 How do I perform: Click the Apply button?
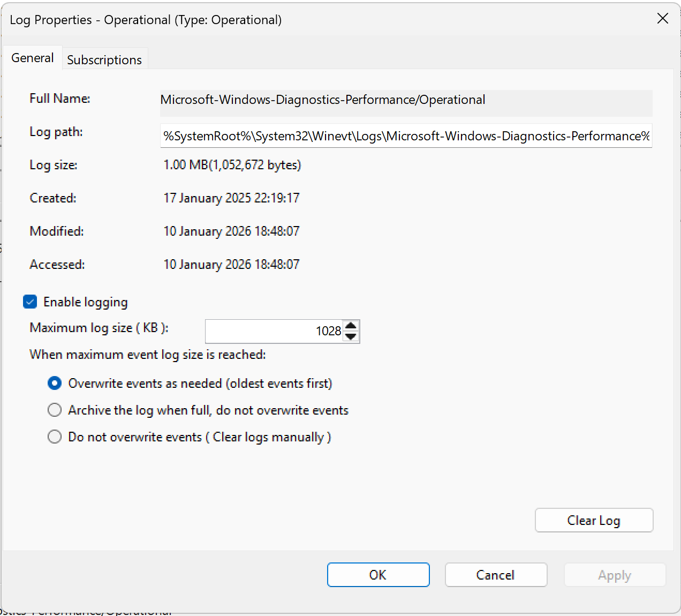(615, 575)
